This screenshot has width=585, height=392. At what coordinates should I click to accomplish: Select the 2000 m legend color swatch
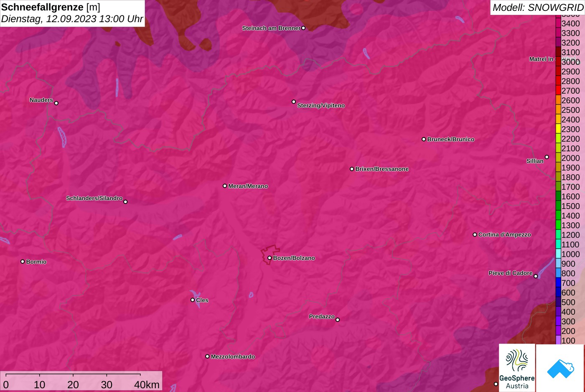(x=558, y=158)
